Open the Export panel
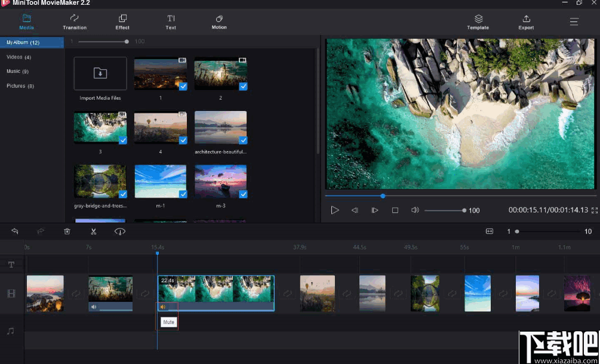600x364 pixels. tap(526, 22)
